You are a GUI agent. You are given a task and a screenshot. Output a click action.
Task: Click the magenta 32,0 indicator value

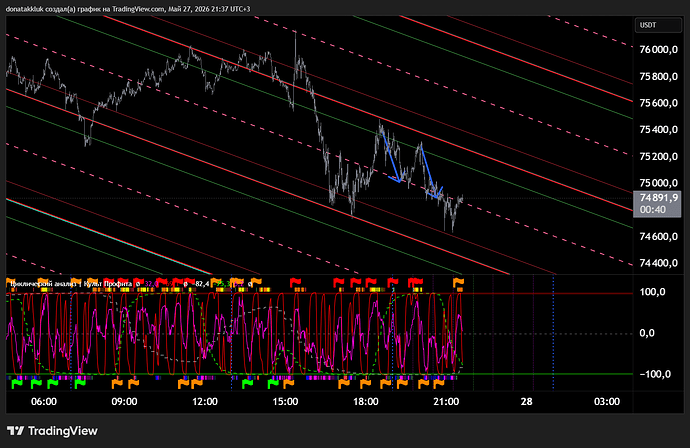pos(151,284)
